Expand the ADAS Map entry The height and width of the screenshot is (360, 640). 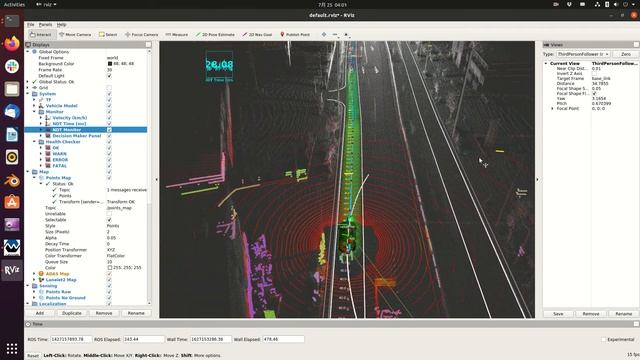coord(35,274)
